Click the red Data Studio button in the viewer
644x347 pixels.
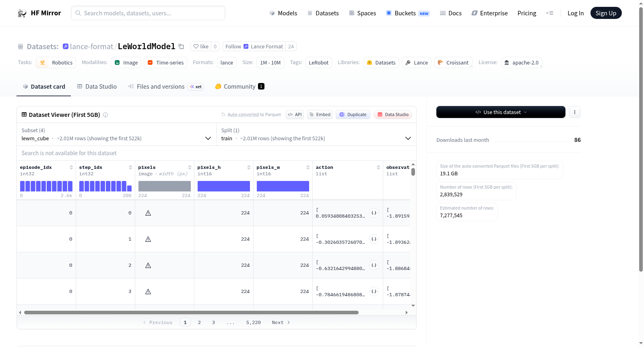[x=393, y=114]
